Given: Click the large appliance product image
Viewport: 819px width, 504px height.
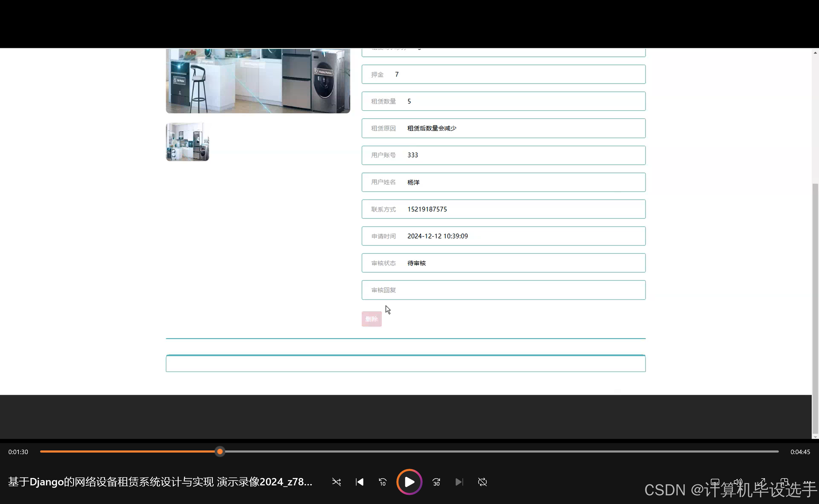Looking at the screenshot, I should pos(258,81).
